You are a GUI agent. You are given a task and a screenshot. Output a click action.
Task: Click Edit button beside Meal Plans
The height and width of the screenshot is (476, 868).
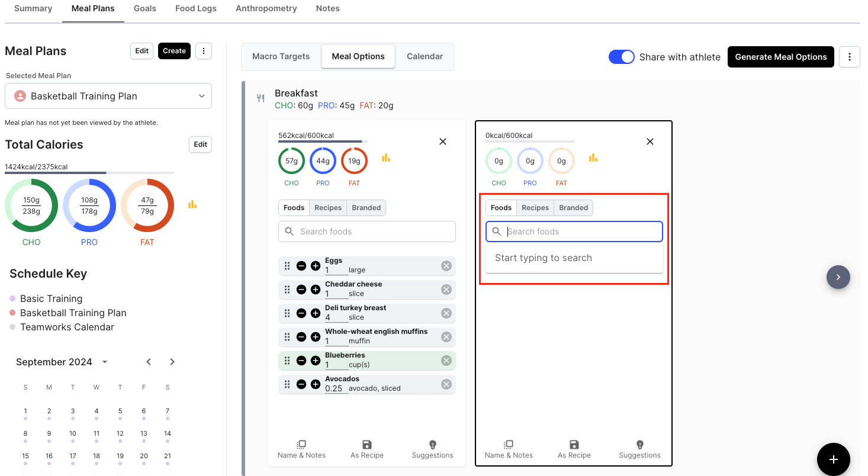pos(142,51)
